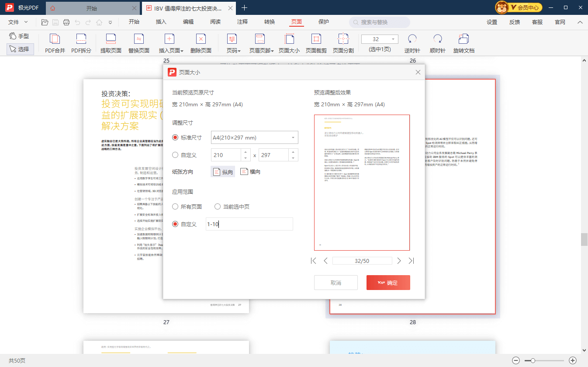
Task: Enable the 自定义 size radio under 调整尺寸
Action: tap(176, 155)
